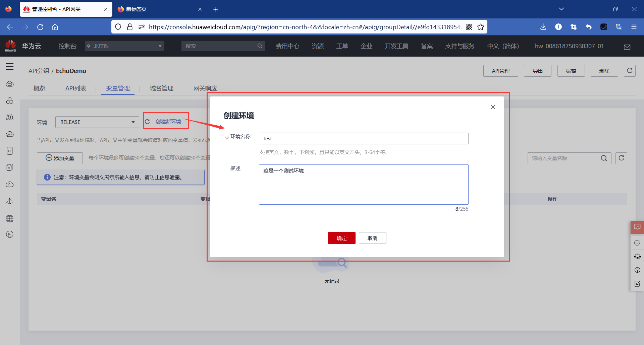Open the 费用中心 menu in top navigation

tap(287, 46)
